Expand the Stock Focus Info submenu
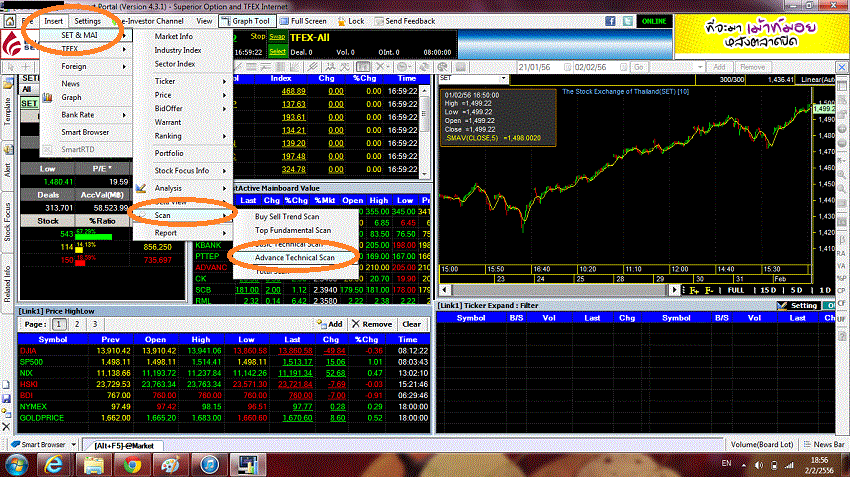The height and width of the screenshot is (477, 850). (x=183, y=171)
